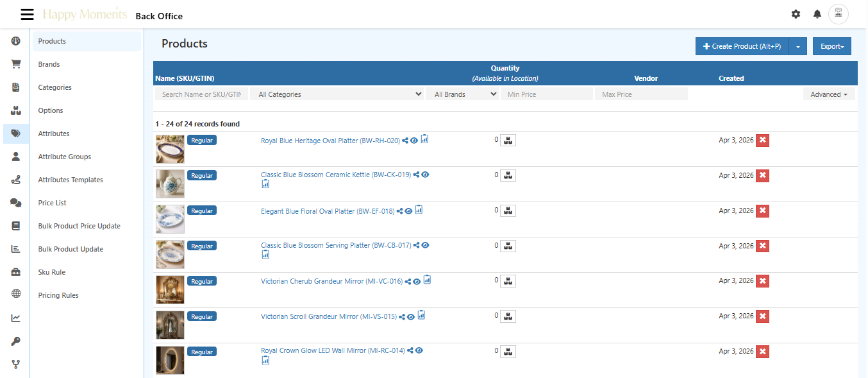Select the globe icon in the left sidebar
This screenshot has height=378, width=868.
click(15, 294)
